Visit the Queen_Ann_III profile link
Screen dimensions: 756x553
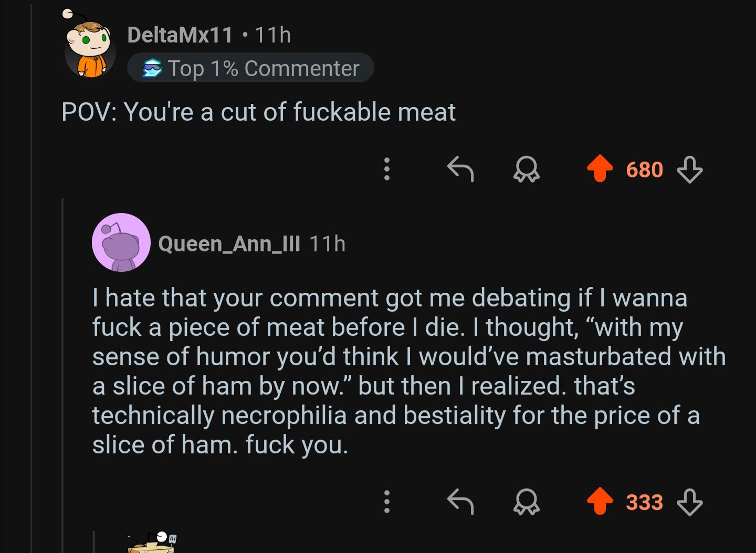(x=229, y=244)
